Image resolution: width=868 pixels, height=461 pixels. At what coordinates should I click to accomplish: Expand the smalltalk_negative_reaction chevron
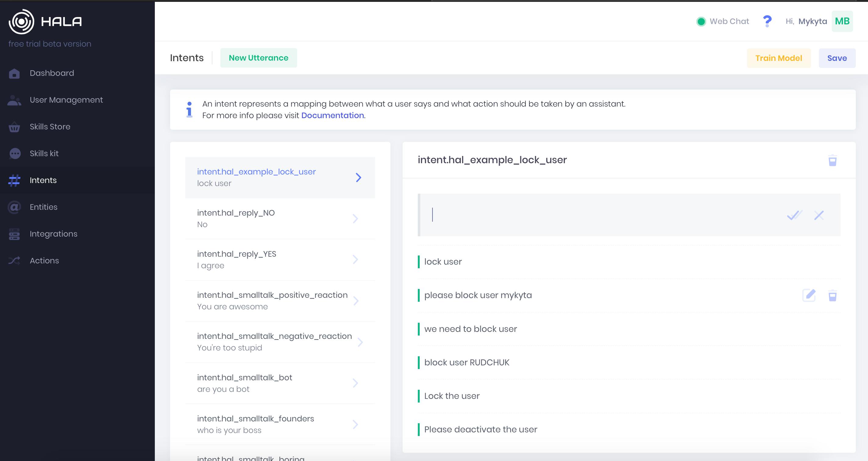click(360, 342)
